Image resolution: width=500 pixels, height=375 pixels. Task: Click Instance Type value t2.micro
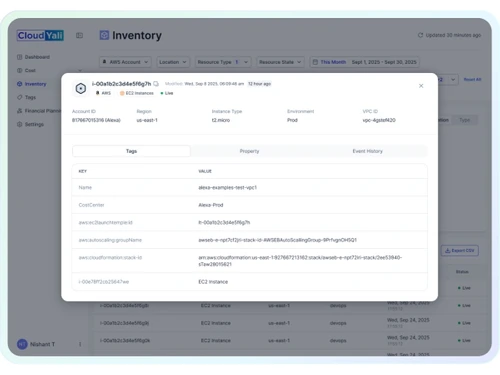click(221, 120)
